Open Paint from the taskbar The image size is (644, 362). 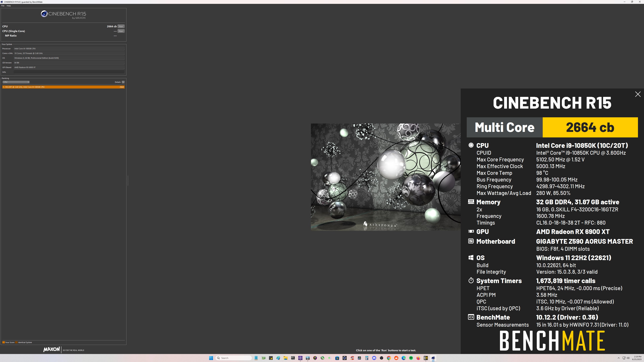tap(278, 358)
